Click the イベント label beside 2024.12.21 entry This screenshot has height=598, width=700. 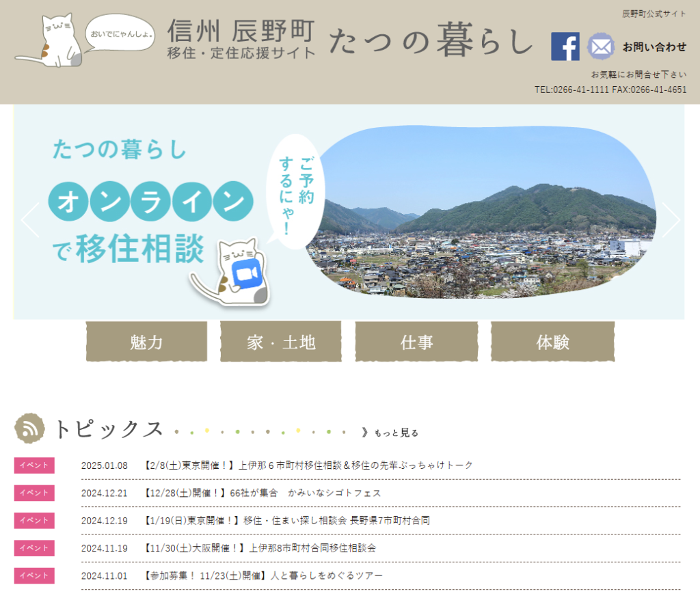[x=33, y=492]
